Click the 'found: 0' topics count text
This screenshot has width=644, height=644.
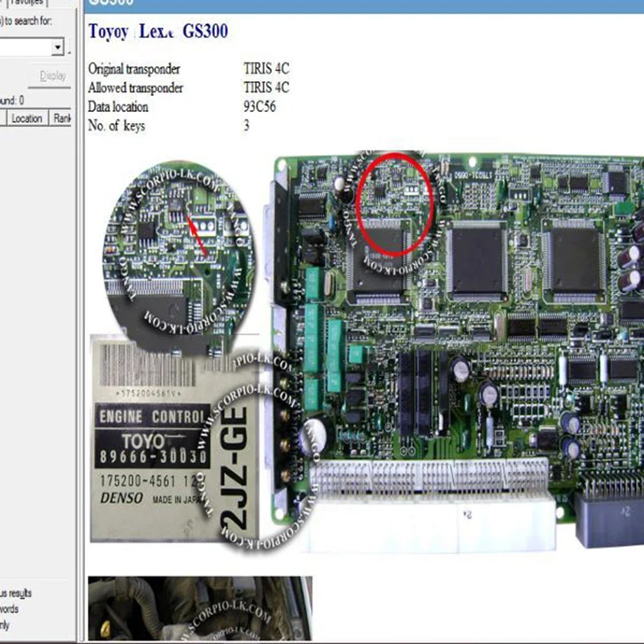point(12,100)
